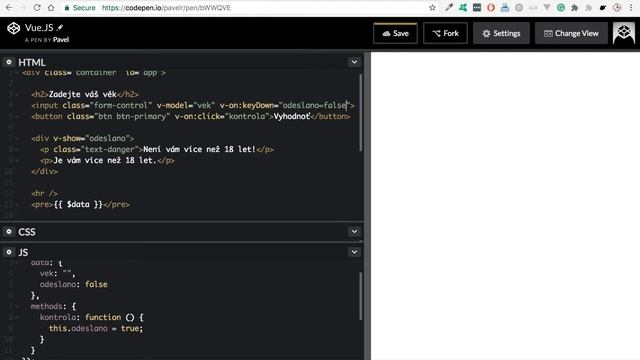Click the 'Zadejte váš věk' heading text
This screenshot has height=360, width=640.
82,94
